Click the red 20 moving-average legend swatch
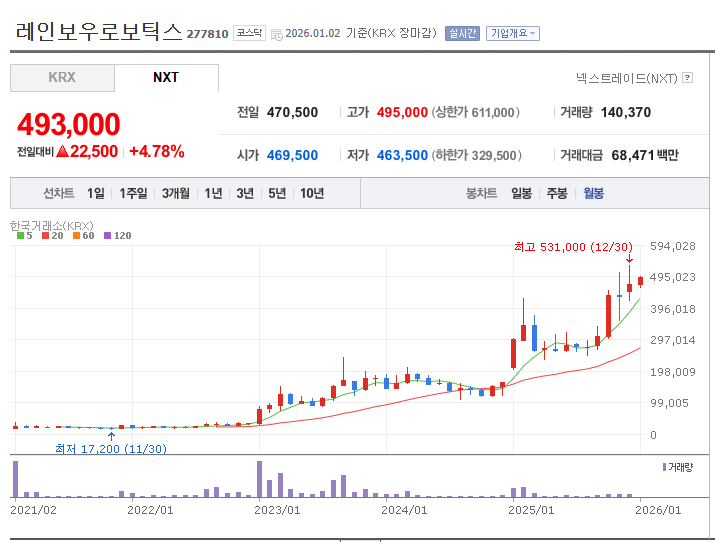Image resolution: width=715 pixels, height=542 pixels. point(45,236)
